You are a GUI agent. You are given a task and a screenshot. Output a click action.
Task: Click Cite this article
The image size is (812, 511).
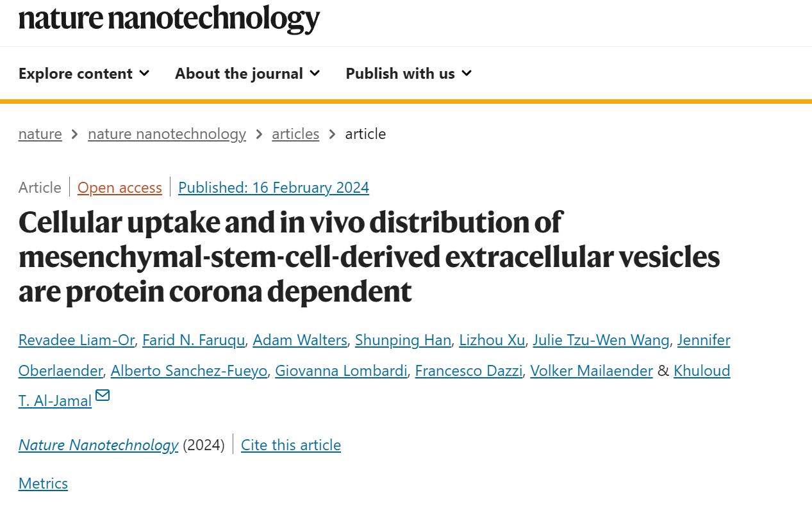(x=291, y=445)
